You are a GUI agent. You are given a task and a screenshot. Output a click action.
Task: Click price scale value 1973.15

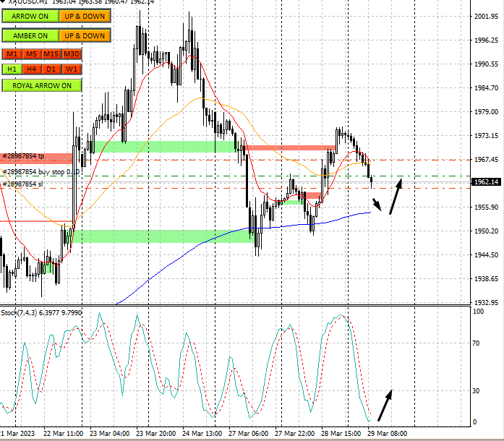486,136
